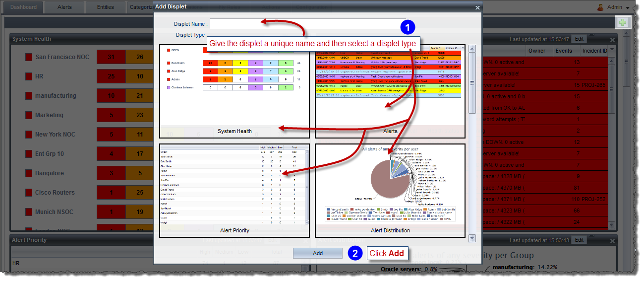Click the red status square beside manufacturing
Viewport: 644px width, 281px height.
29,96
